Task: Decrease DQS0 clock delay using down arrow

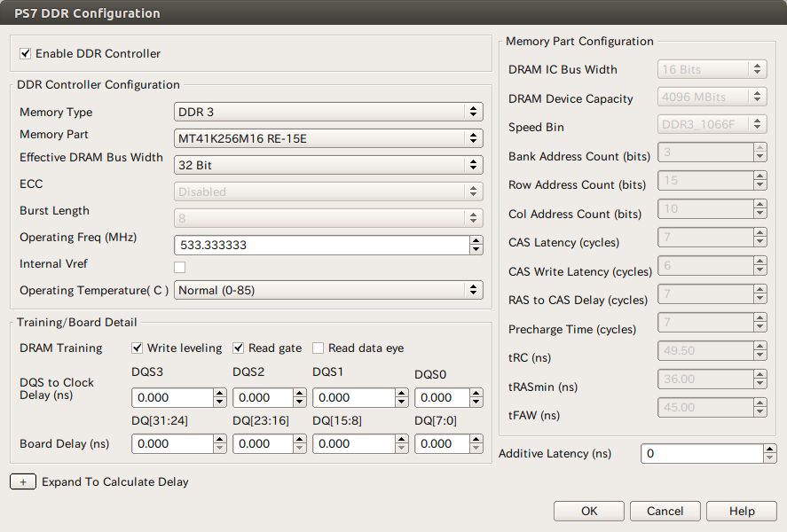Action: click(x=476, y=403)
